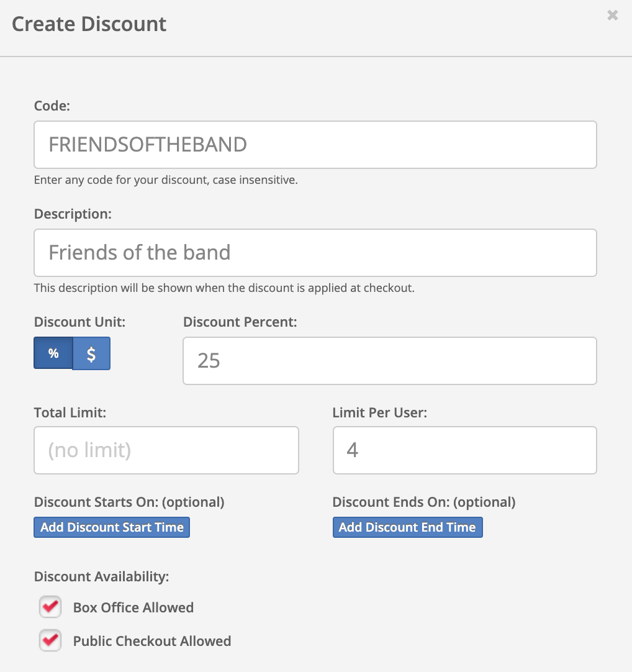Click the "Description:" field label
The height and width of the screenshot is (672, 632).
tap(73, 214)
